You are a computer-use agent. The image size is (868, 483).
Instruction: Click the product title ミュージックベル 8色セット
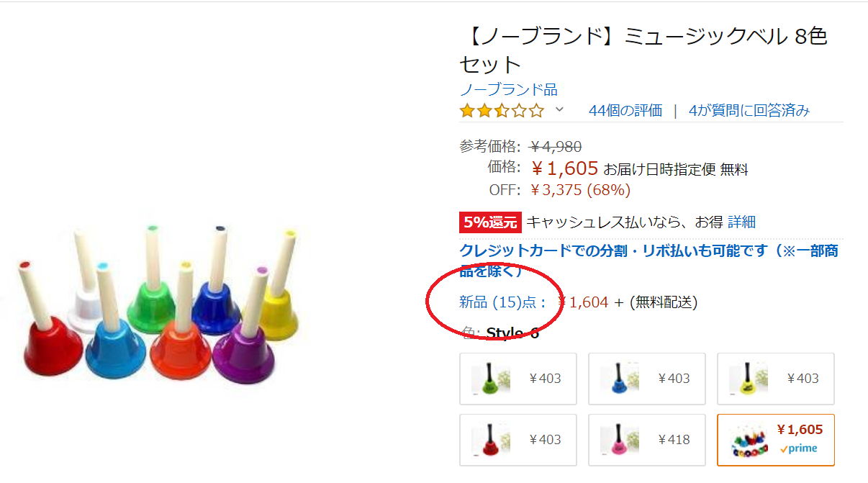point(643,50)
